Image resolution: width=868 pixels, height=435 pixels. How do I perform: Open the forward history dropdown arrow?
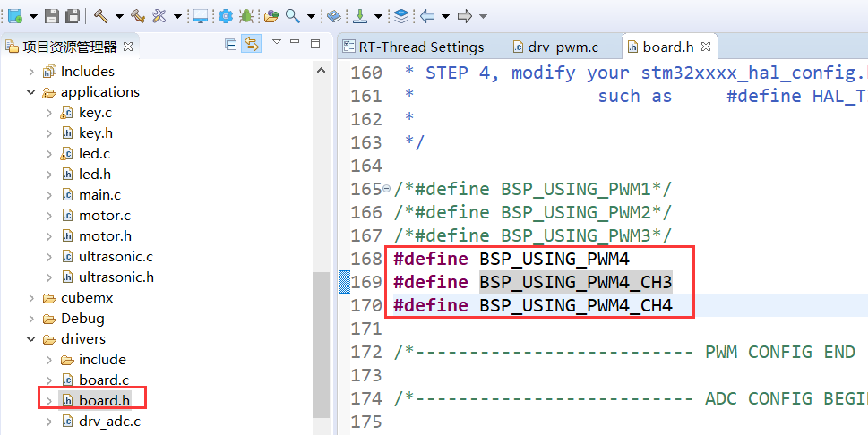coord(483,17)
